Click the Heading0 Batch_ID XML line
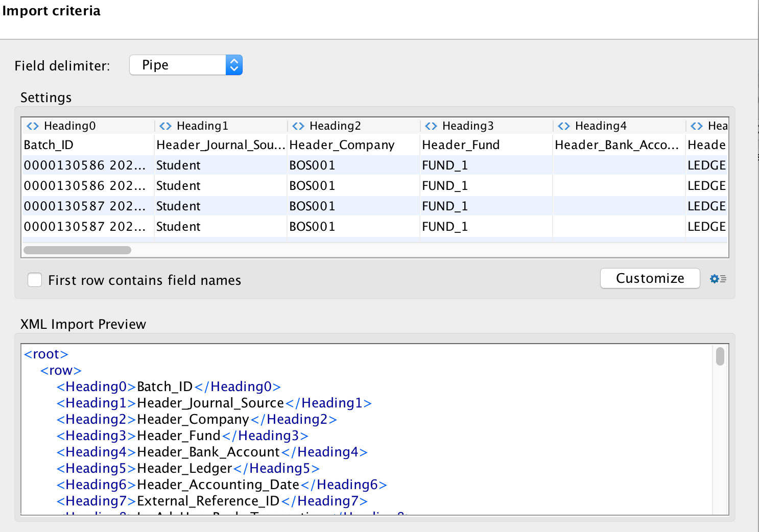759x532 pixels. coord(169,387)
